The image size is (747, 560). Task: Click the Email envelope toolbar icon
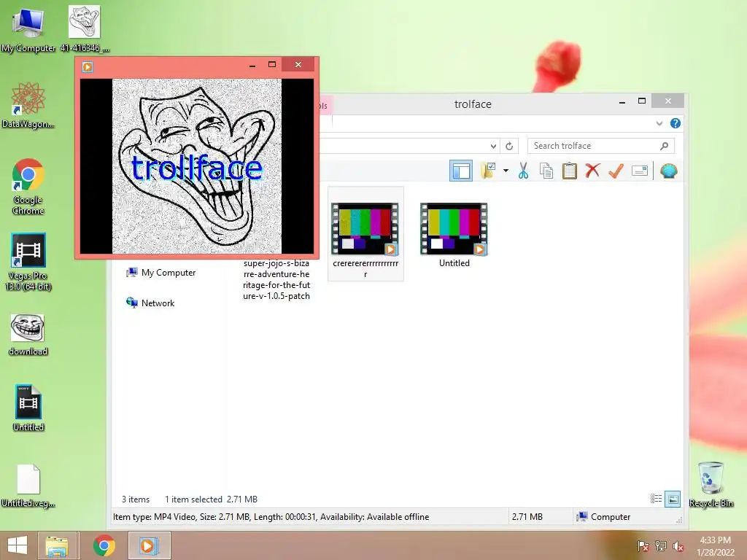point(639,171)
